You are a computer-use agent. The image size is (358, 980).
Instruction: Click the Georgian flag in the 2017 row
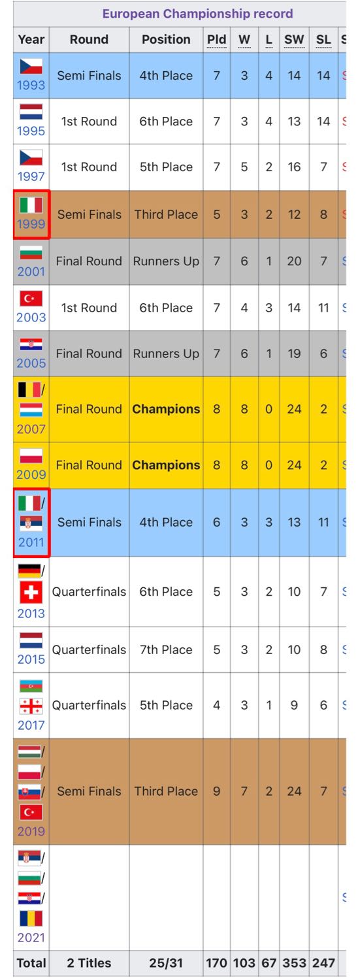click(x=31, y=706)
